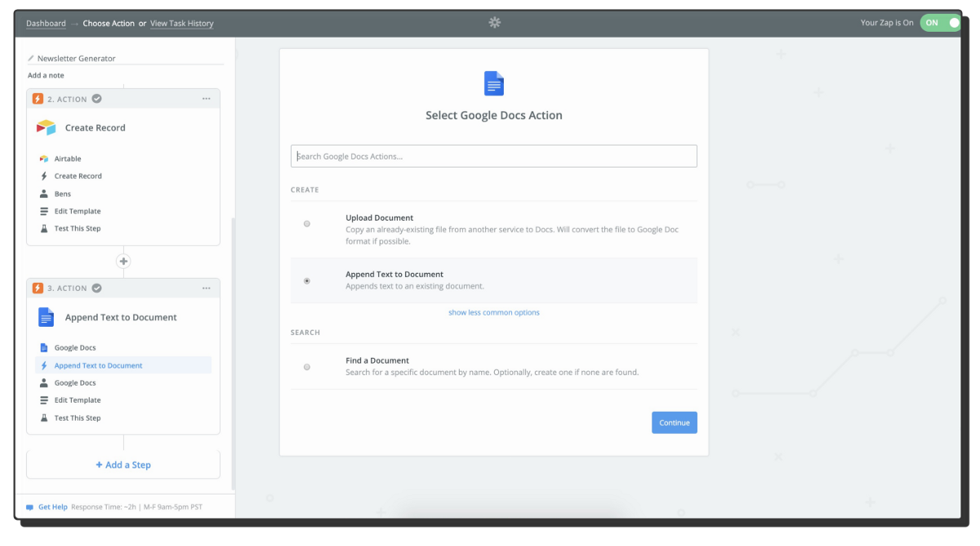The height and width of the screenshot is (546, 980).
Task: Click the person icon beside Bens
Action: point(44,194)
